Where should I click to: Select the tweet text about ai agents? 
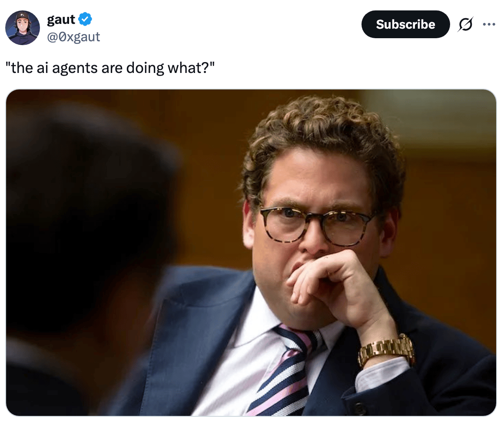click(x=110, y=68)
